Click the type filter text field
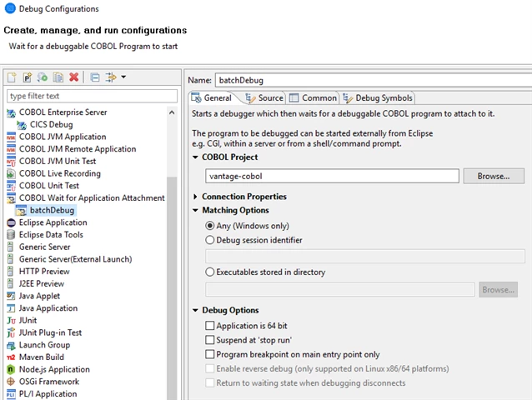 [x=92, y=97]
